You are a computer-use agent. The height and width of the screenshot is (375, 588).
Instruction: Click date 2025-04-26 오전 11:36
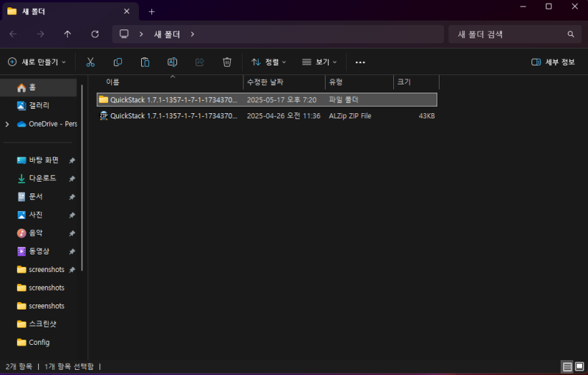coord(284,116)
